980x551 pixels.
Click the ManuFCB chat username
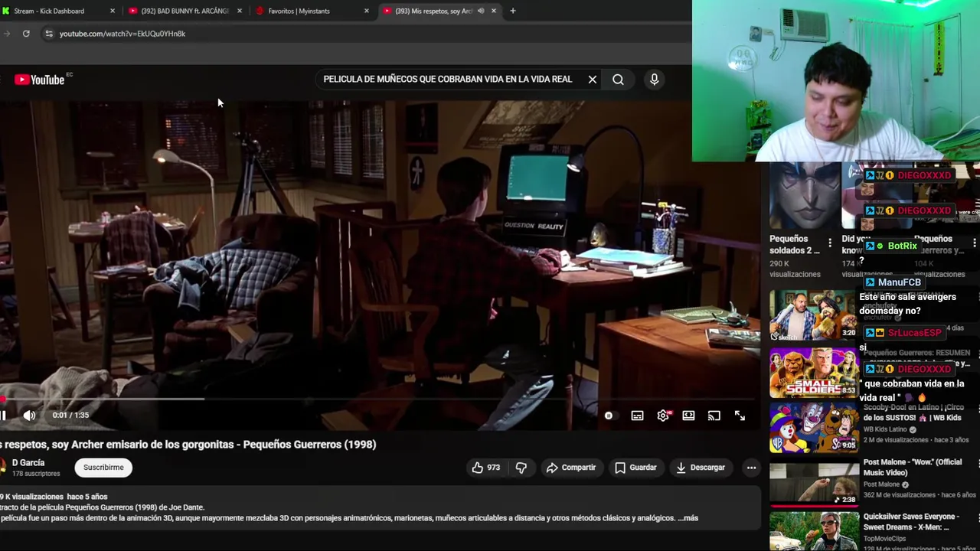[x=900, y=282]
